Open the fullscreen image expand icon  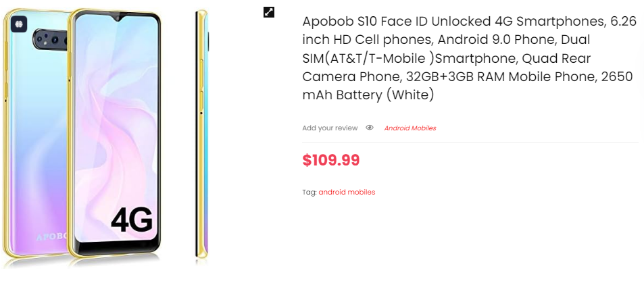(x=268, y=12)
